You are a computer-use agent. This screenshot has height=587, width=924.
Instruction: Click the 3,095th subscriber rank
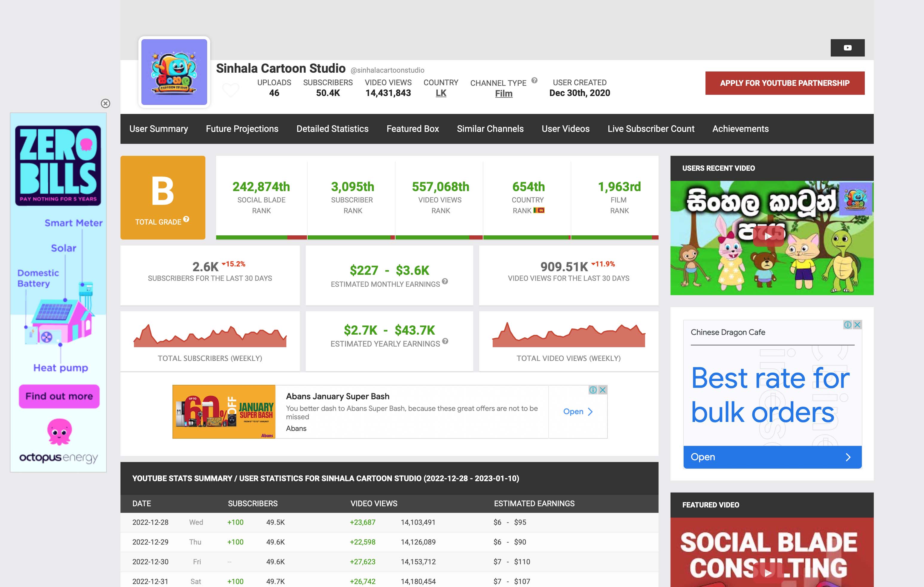(x=352, y=187)
